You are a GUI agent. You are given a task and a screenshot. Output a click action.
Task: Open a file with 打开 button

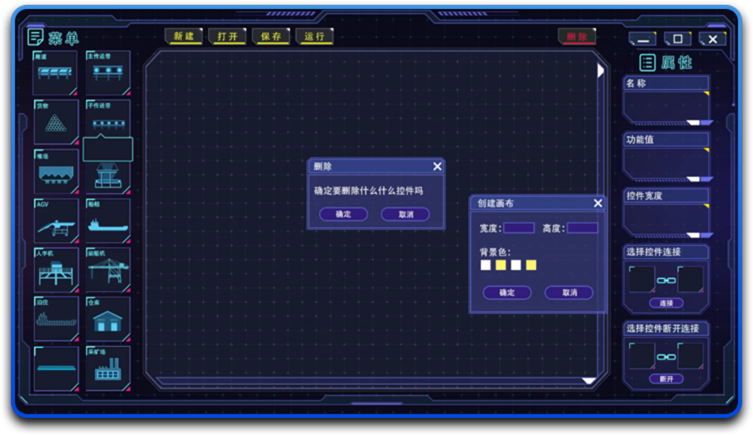(x=227, y=36)
